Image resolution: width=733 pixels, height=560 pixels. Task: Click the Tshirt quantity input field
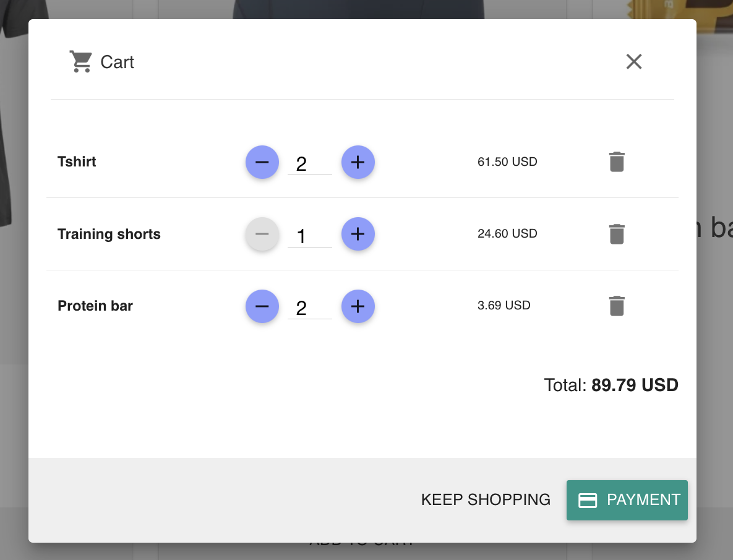[x=309, y=164]
